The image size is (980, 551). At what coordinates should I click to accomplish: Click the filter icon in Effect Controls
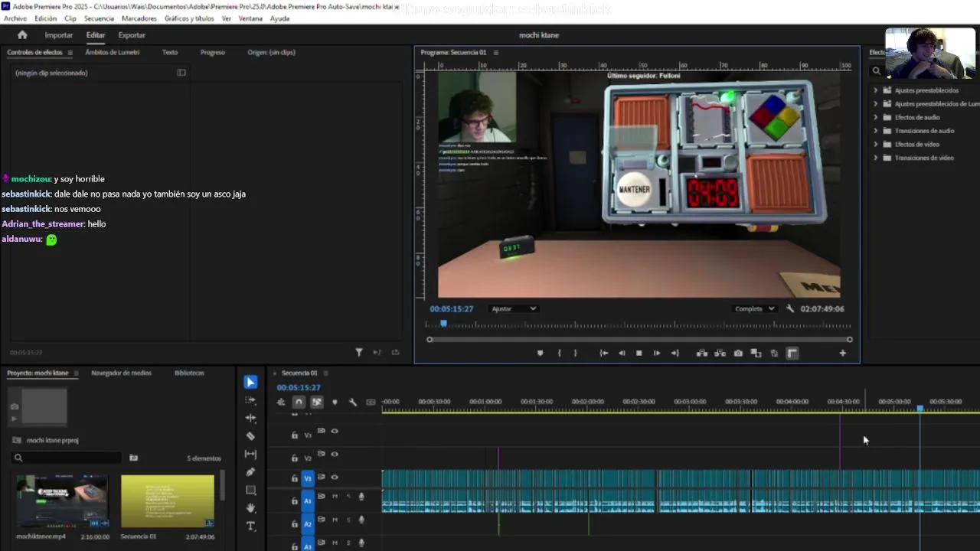[x=359, y=352]
